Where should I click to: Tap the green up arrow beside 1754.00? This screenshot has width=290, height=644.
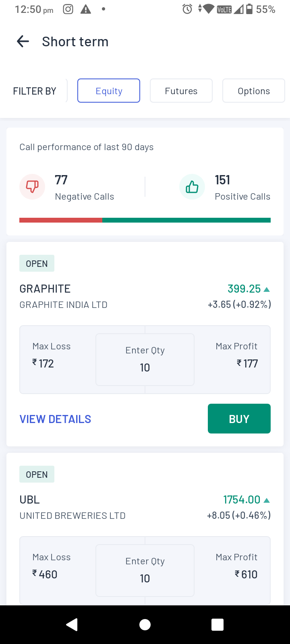pos(266,500)
